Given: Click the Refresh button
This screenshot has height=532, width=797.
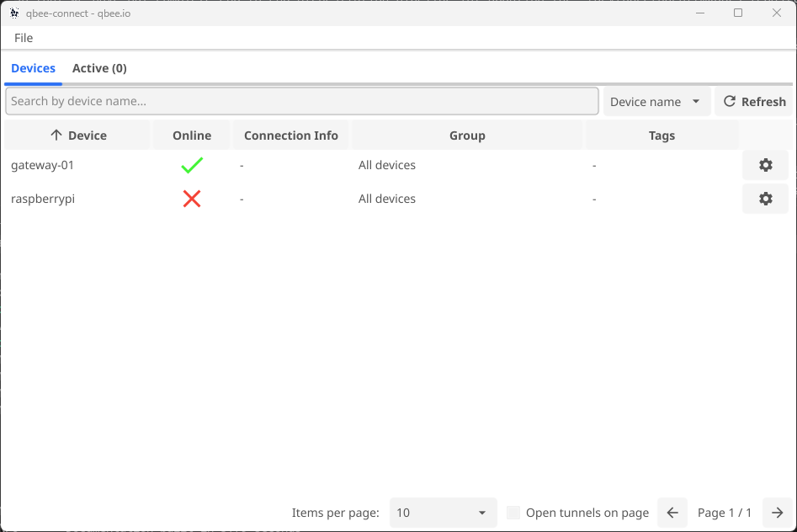Looking at the screenshot, I should click(x=753, y=101).
